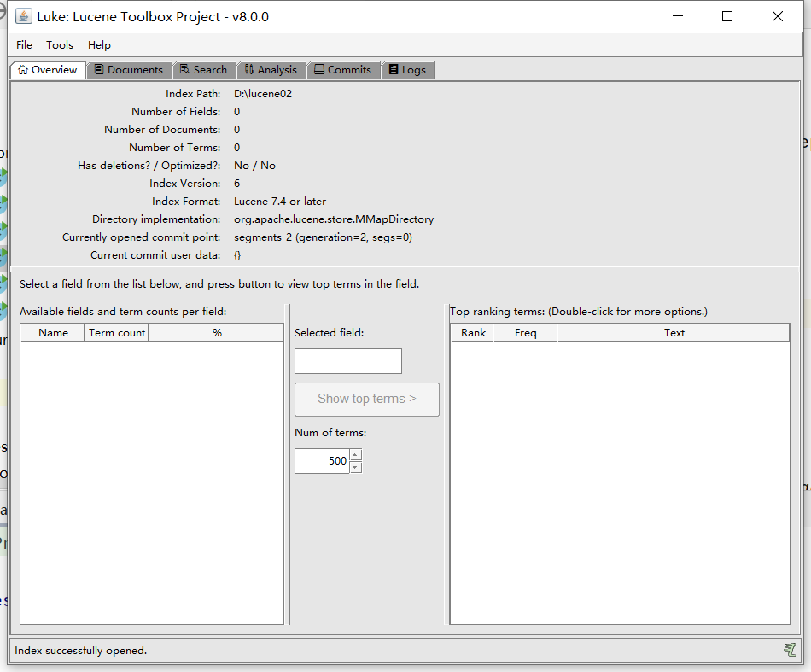Image resolution: width=811 pixels, height=672 pixels.
Task: Select the index path D:\lucene02 text
Action: tap(263, 94)
